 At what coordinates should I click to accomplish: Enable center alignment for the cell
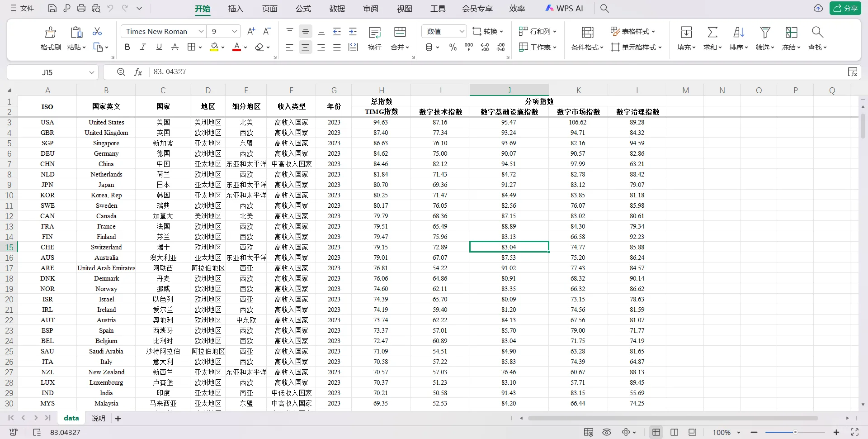[x=306, y=47]
